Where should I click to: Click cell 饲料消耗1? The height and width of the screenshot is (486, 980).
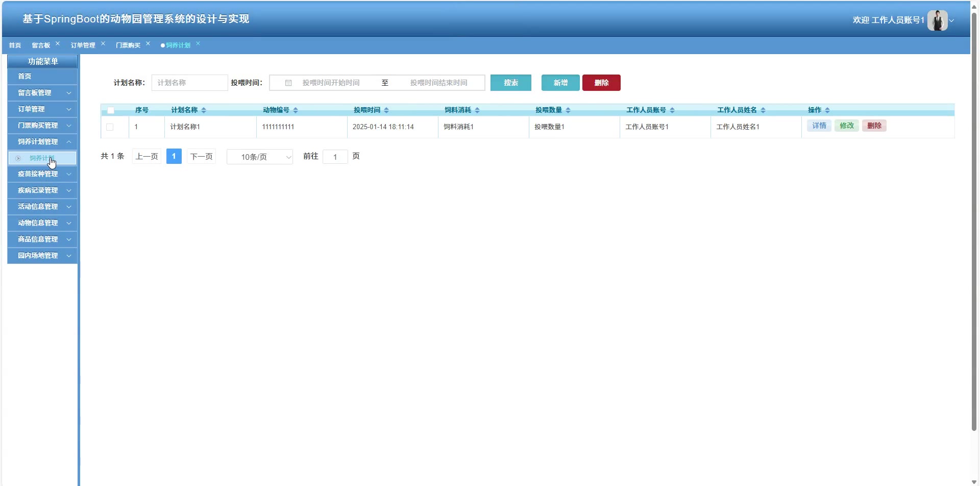tap(459, 127)
